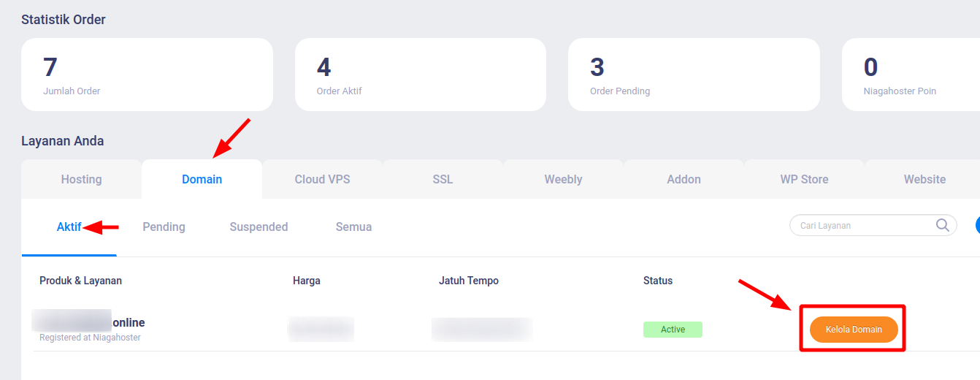Select the SSL tab
980x380 pixels.
coord(443,179)
